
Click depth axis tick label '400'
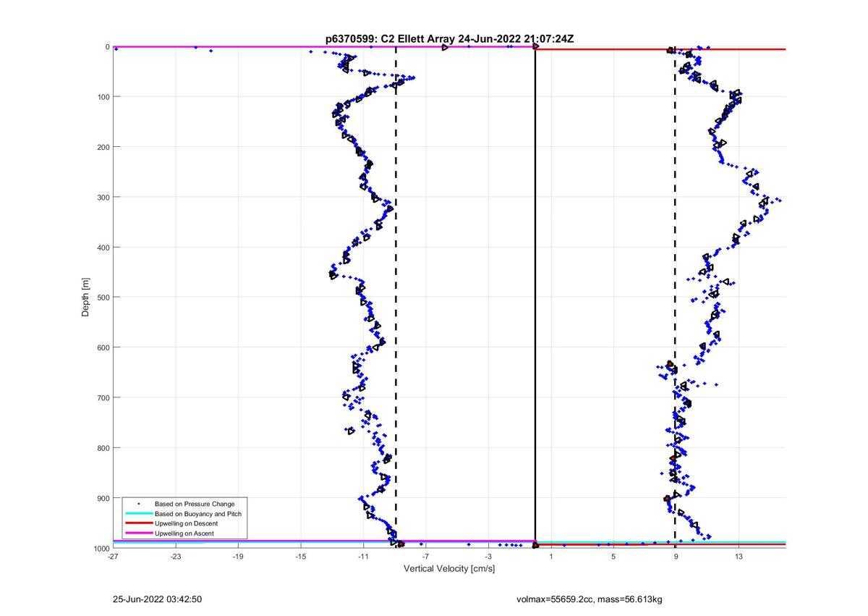pyautogui.click(x=103, y=248)
